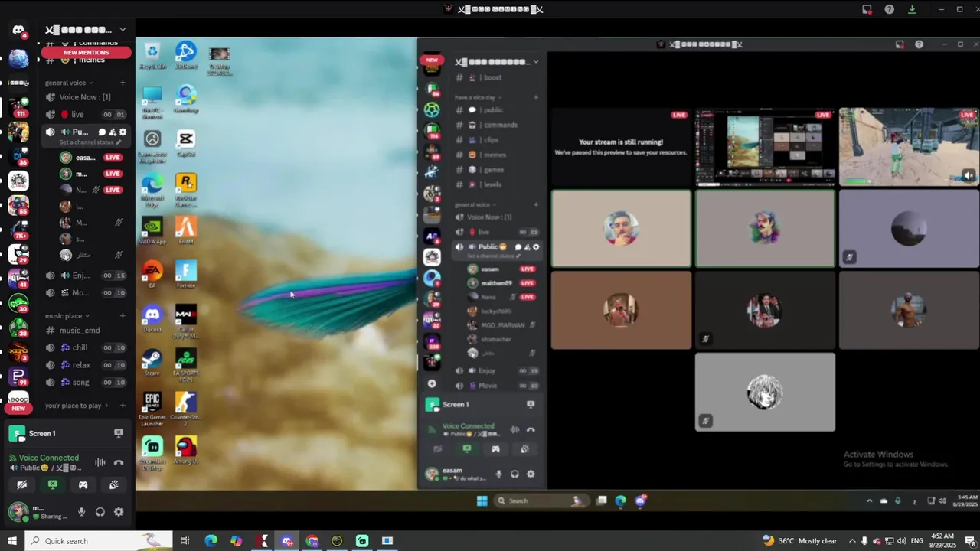Open the server with 7K+ badge
Viewport: 980px width, 551px height.
(x=18, y=230)
